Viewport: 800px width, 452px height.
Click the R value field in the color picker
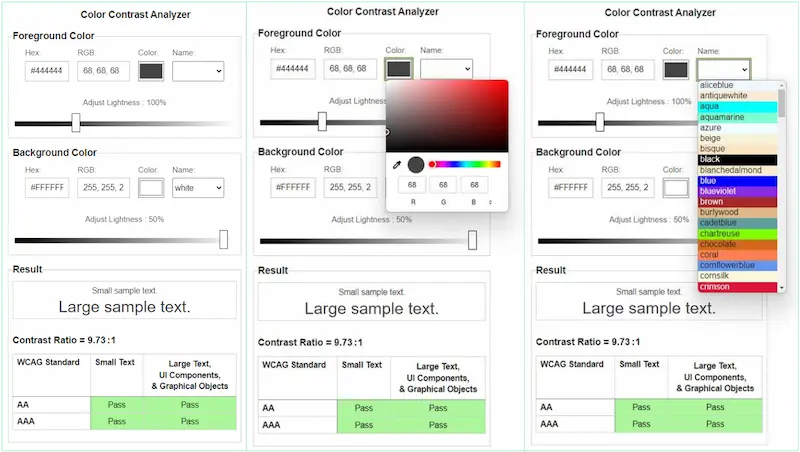coord(412,185)
